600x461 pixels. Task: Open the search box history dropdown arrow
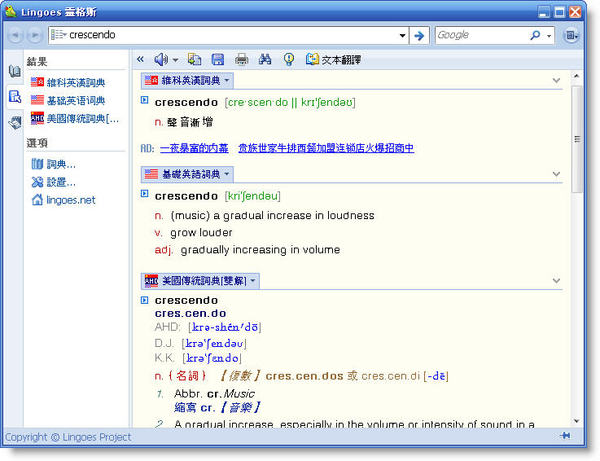(x=402, y=36)
